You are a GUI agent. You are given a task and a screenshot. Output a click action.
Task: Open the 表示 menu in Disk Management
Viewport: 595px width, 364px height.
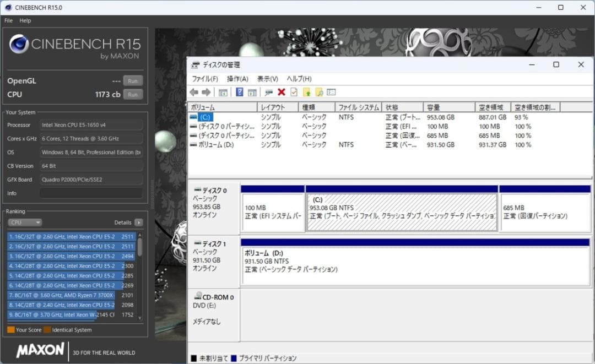(268, 78)
